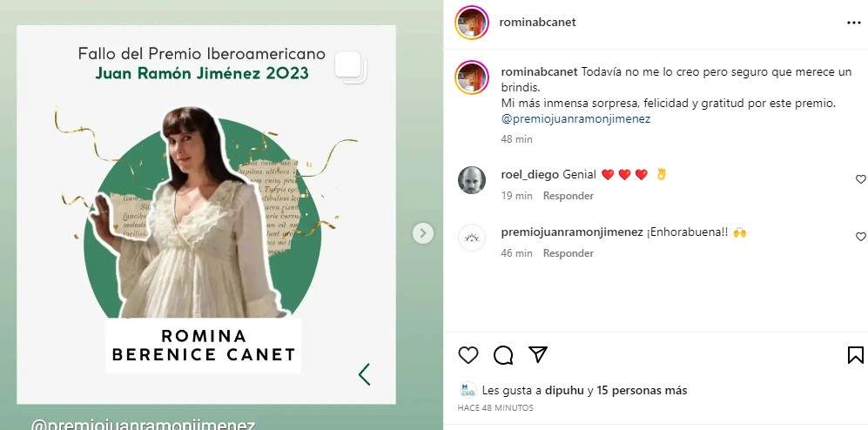View the 15 personas más likes list
868x430 pixels.
642,390
